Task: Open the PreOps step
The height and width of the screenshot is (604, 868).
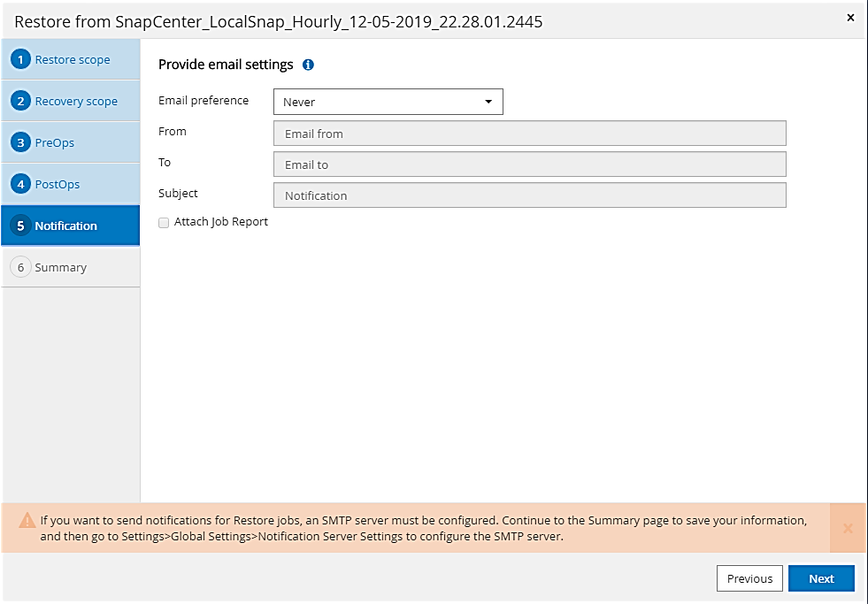Action: tap(55, 142)
